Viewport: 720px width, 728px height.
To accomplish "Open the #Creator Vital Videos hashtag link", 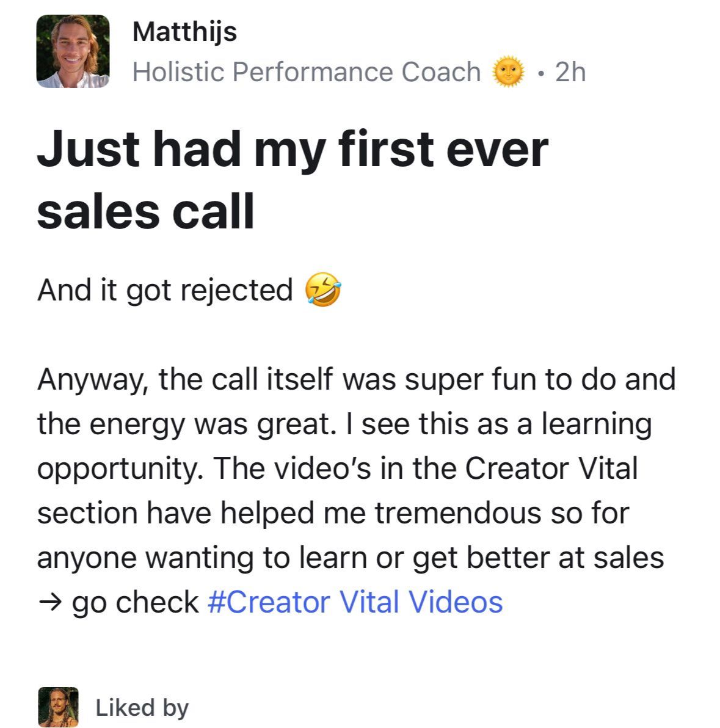I will (x=355, y=602).
